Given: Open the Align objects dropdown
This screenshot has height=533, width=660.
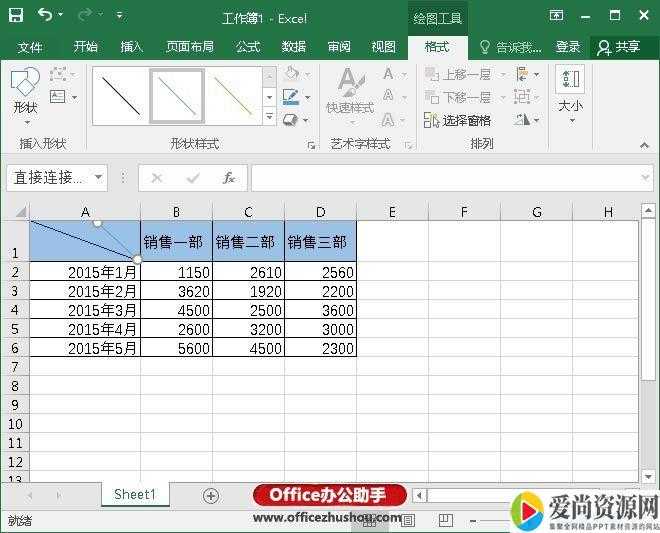Looking at the screenshot, I should [527, 74].
